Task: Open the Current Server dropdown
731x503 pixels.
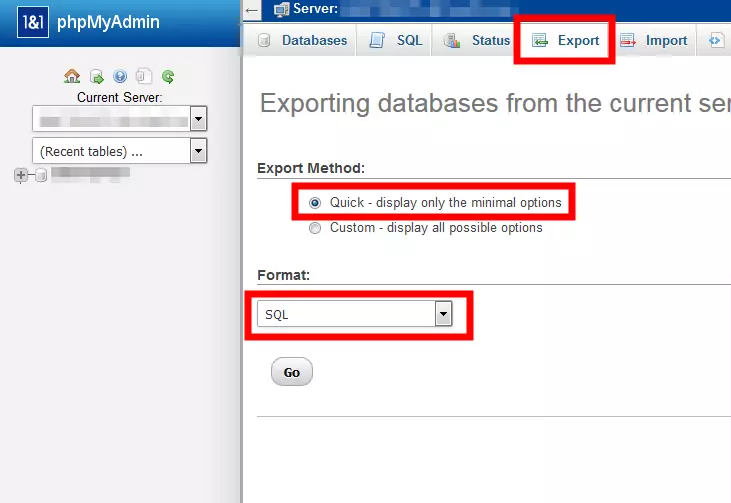Action: [x=198, y=120]
